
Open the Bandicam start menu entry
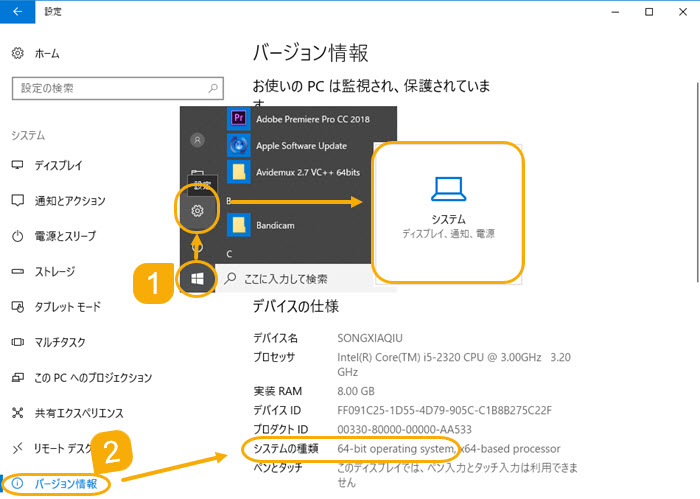(275, 225)
